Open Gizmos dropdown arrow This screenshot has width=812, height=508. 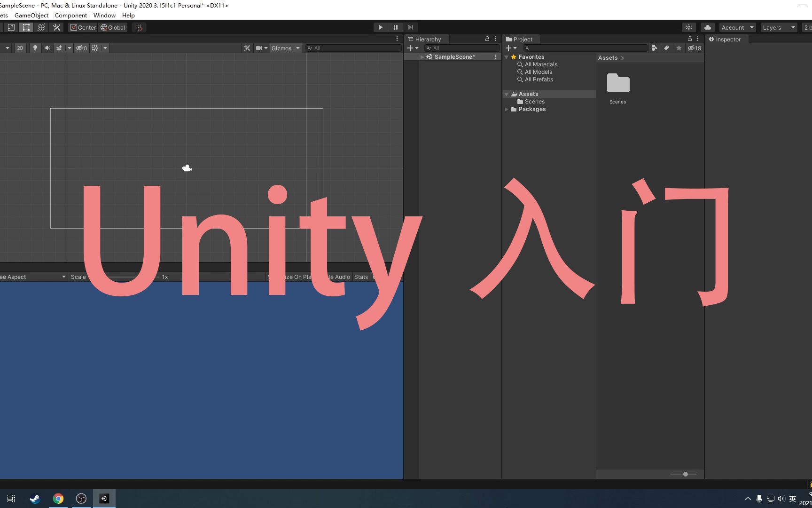tap(298, 48)
